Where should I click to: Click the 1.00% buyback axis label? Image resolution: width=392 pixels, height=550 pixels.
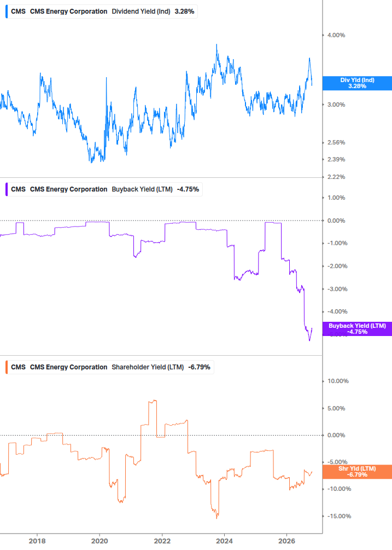(x=336, y=198)
